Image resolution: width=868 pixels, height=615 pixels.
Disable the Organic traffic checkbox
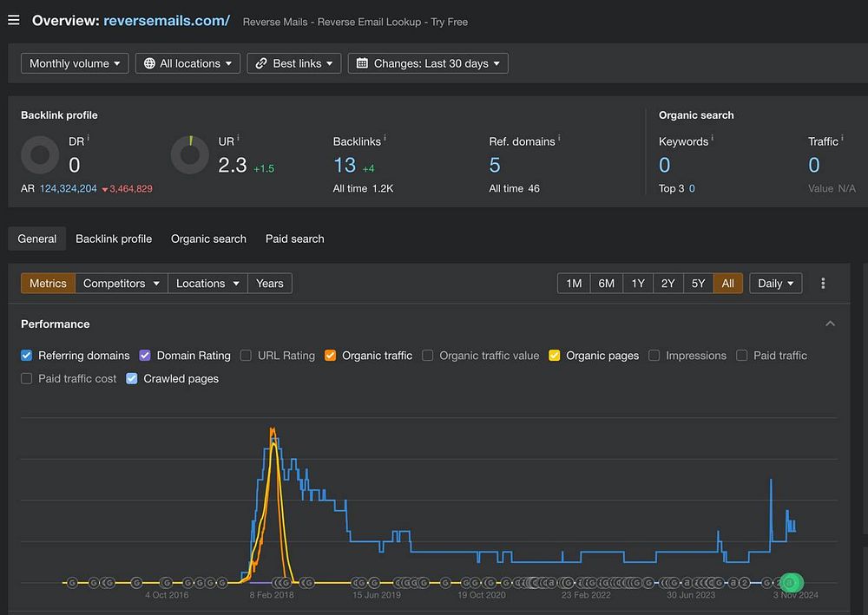[330, 356]
